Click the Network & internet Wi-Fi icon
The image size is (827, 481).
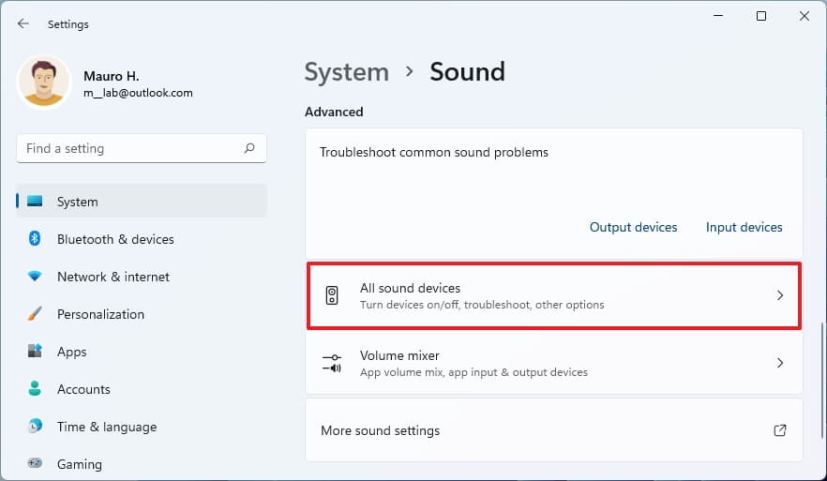(x=35, y=277)
